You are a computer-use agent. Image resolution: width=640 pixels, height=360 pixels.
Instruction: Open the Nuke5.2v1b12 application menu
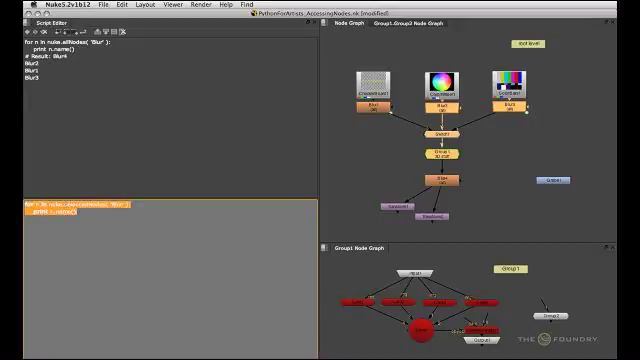pos(68,4)
